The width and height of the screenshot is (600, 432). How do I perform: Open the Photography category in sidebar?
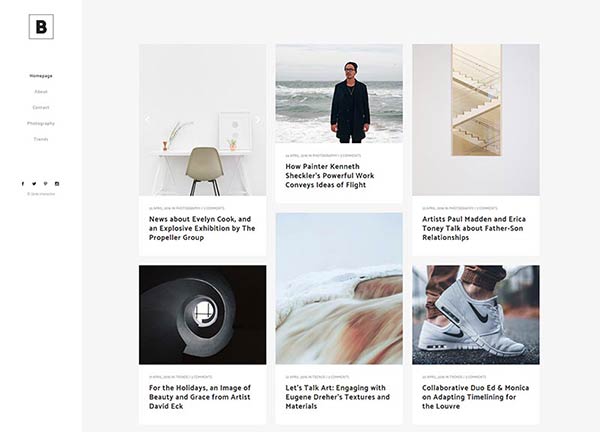(x=41, y=123)
